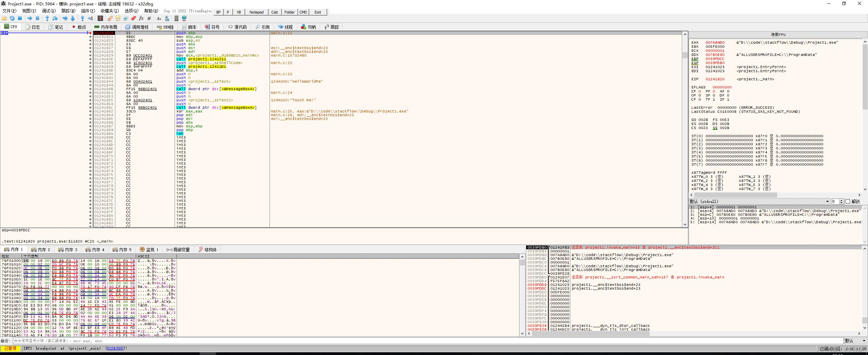Open the 默认 dropdown beside command bar
Viewport: 868px width, 355px height.
(x=855, y=341)
